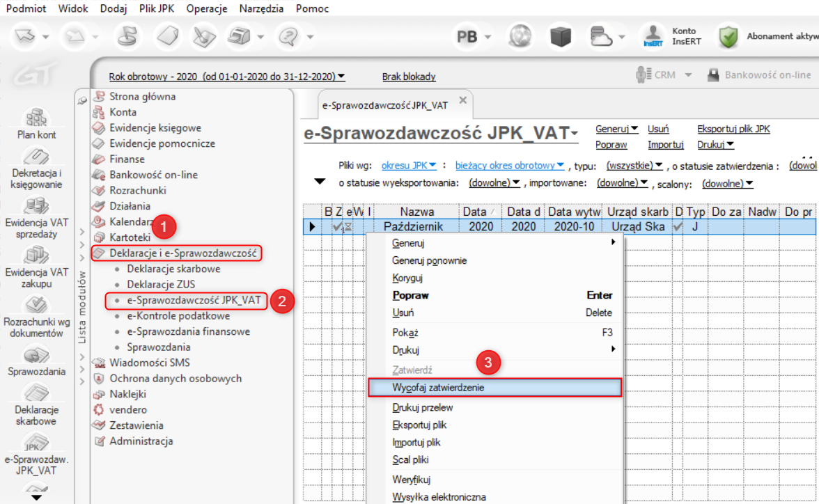Click the Brak blokady link

pos(408,77)
